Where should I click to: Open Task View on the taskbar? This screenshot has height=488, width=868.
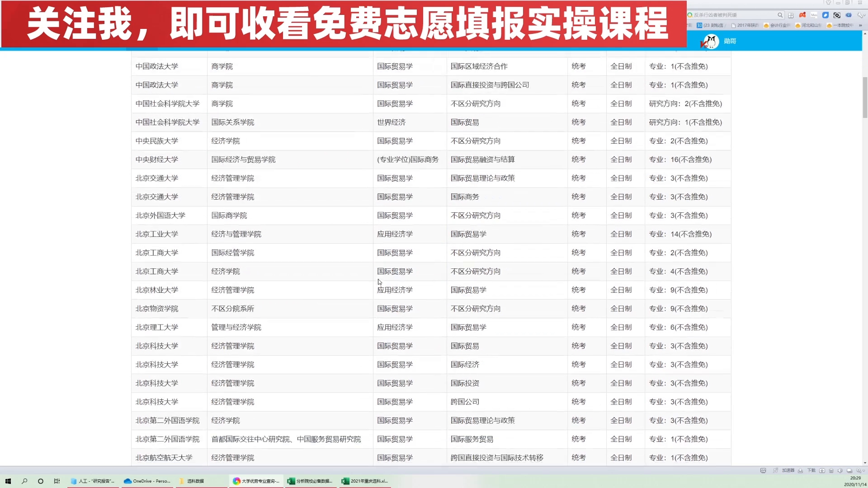coord(57,481)
